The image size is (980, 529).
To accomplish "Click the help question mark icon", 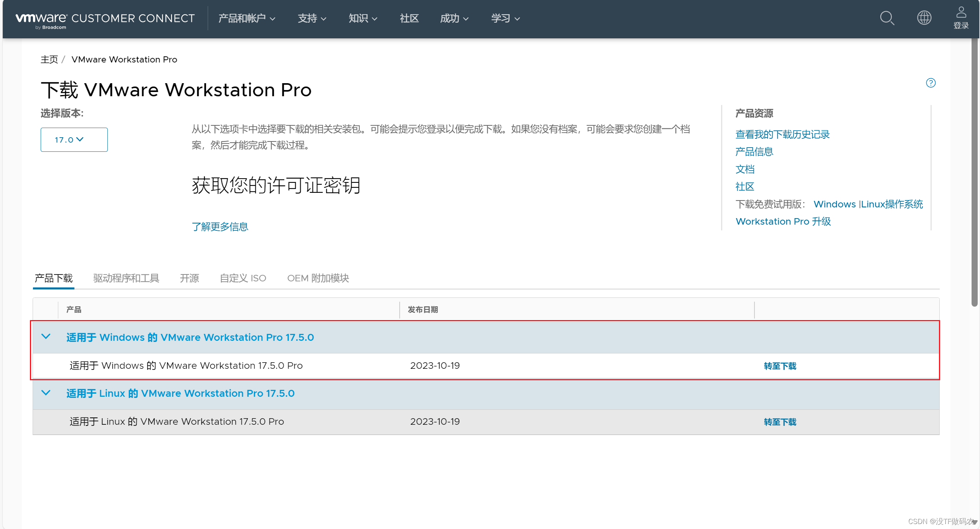I will click(931, 83).
